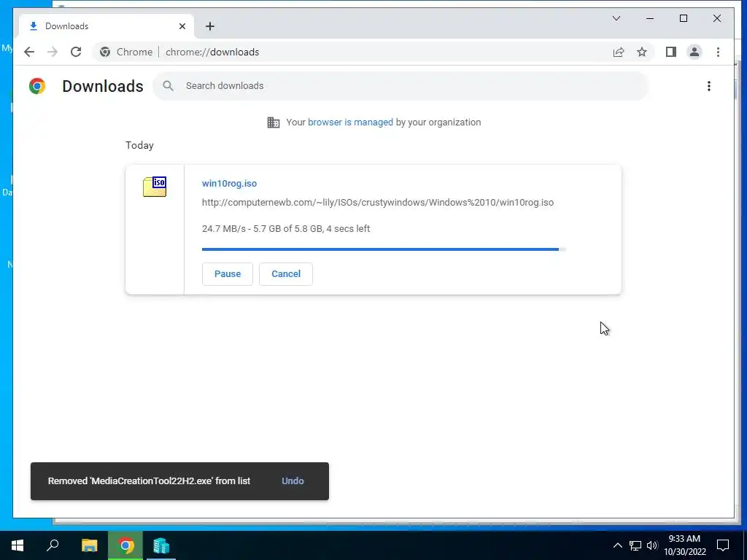Open the win10rog.iso file link
The image size is (747, 560).
(229, 184)
